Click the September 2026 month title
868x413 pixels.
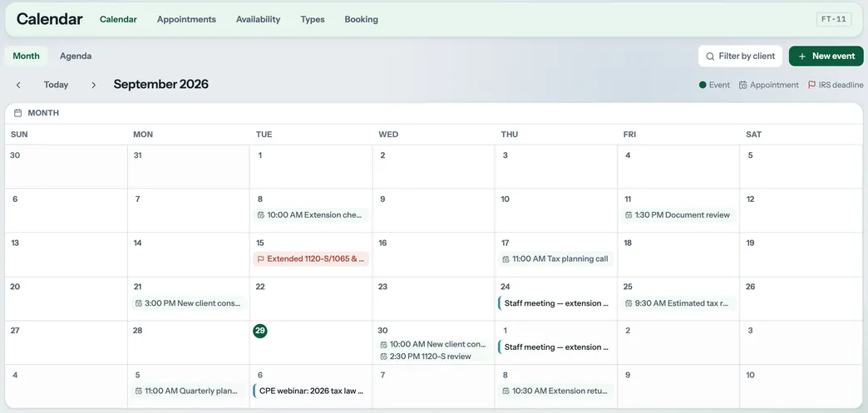[x=161, y=84]
